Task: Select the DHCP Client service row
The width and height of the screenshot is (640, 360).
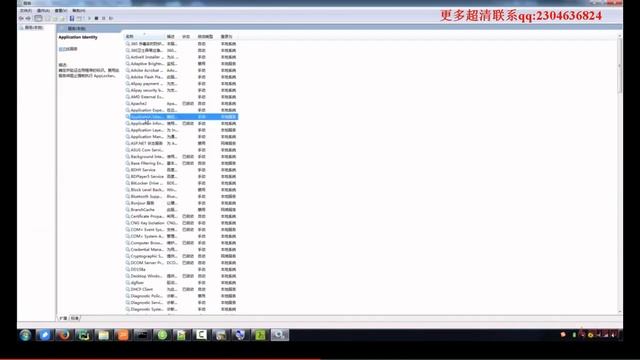Action: [181, 289]
